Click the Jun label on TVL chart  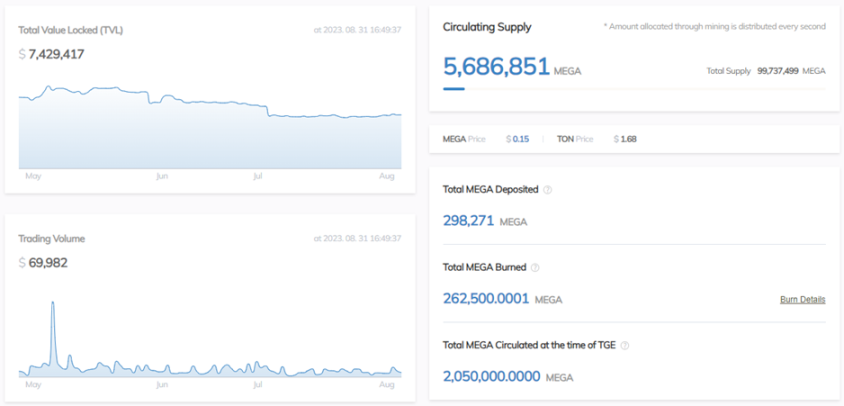coord(162,175)
